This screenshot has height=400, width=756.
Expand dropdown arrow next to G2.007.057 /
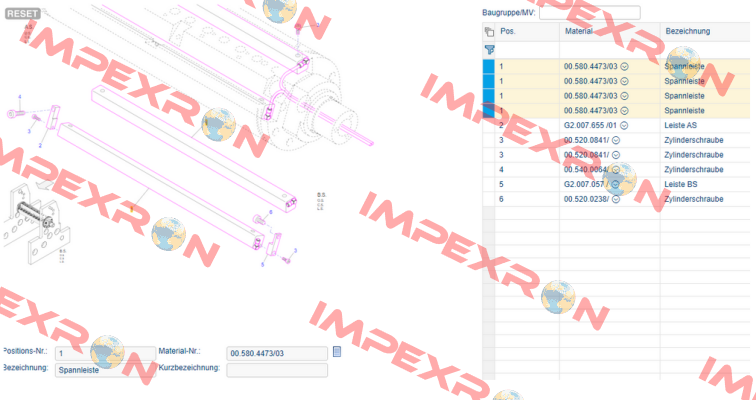point(616,185)
